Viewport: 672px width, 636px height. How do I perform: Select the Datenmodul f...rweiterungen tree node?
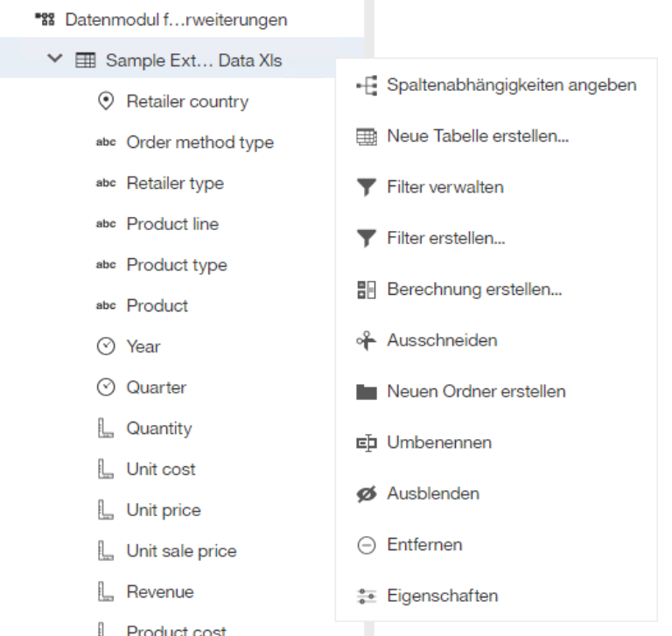click(x=176, y=20)
